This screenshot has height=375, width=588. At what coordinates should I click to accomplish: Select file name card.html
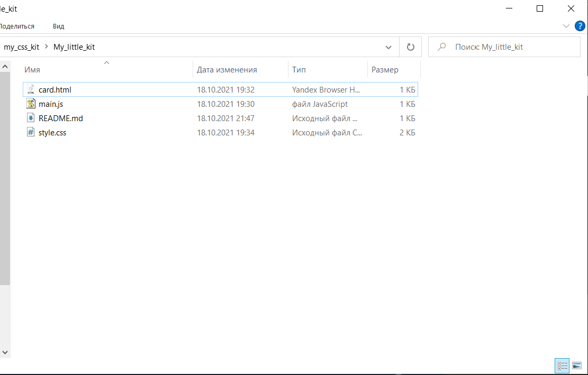pos(55,90)
